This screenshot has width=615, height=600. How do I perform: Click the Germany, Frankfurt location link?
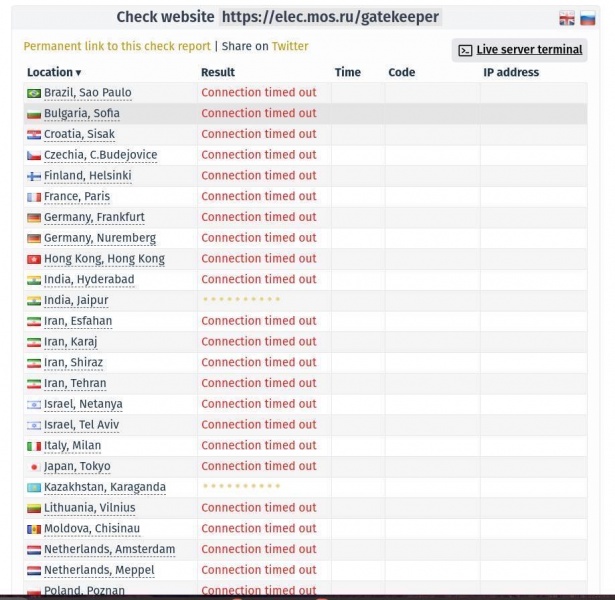94,217
